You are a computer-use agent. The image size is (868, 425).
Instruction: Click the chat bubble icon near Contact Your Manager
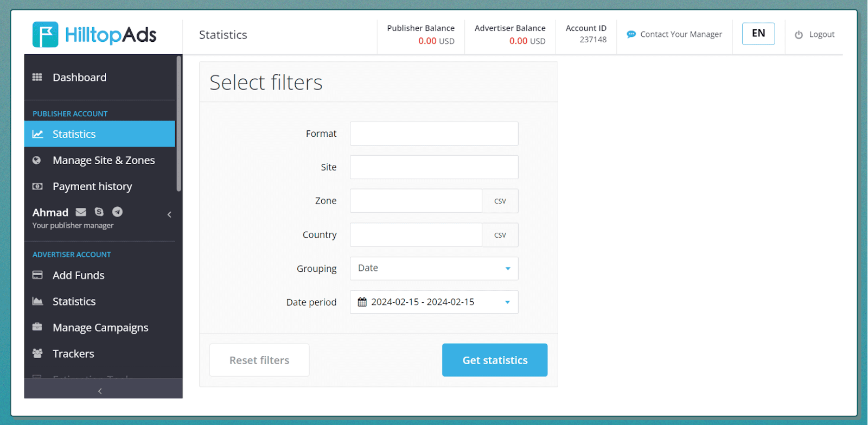point(631,34)
